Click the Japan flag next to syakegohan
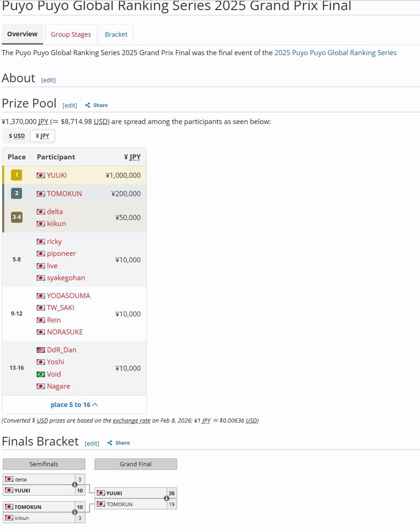Viewport: 420px width, 531px height. click(x=40, y=278)
